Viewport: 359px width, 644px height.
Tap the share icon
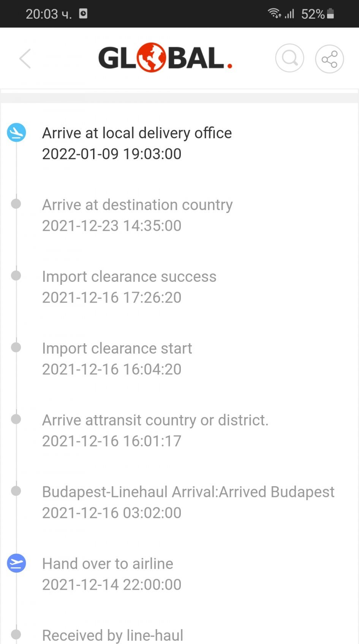329,59
